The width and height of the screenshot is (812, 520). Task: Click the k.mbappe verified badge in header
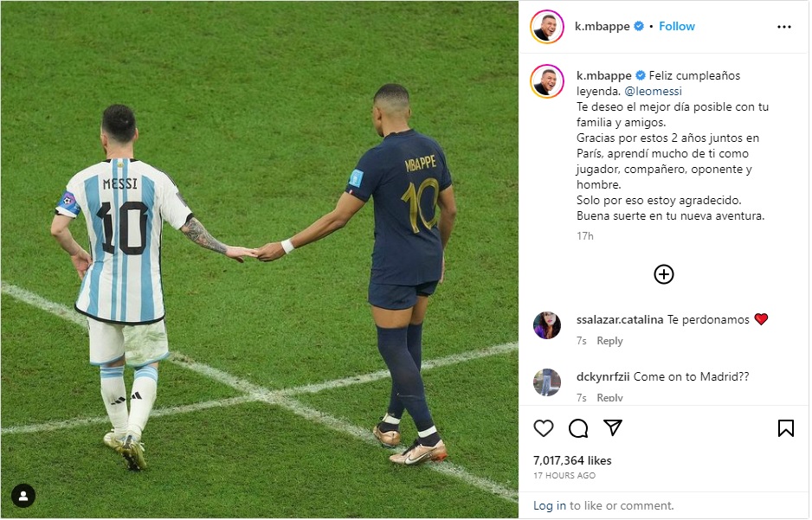pyautogui.click(x=639, y=26)
